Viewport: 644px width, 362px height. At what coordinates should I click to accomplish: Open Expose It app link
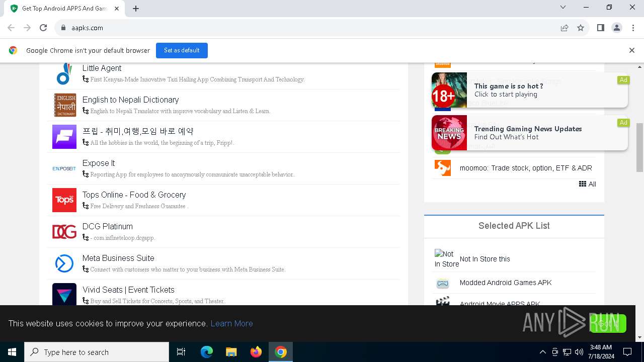tap(99, 163)
